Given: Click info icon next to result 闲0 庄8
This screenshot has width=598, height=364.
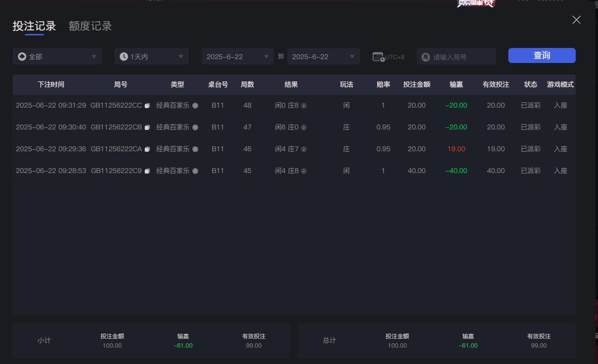Looking at the screenshot, I should [304, 105].
